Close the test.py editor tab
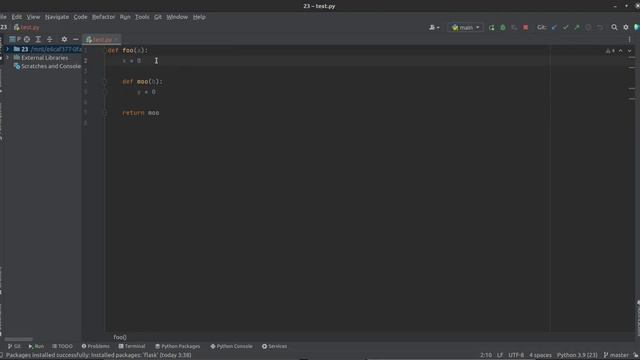Screen dimensions: 640x360 pos(116,39)
